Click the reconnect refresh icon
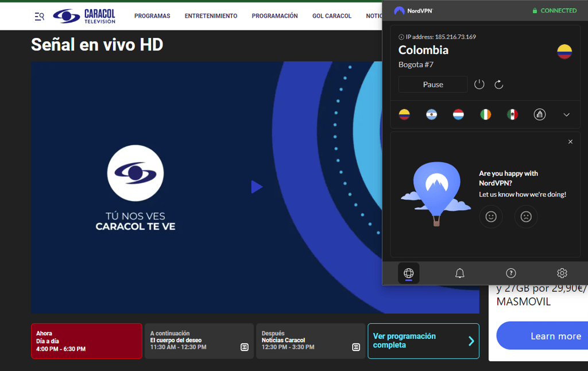The width and height of the screenshot is (588, 371). [499, 84]
